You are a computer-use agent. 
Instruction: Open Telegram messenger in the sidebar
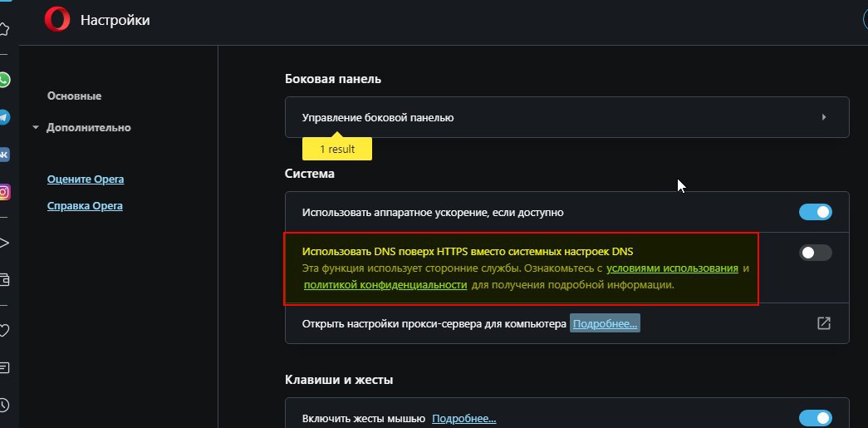3,117
